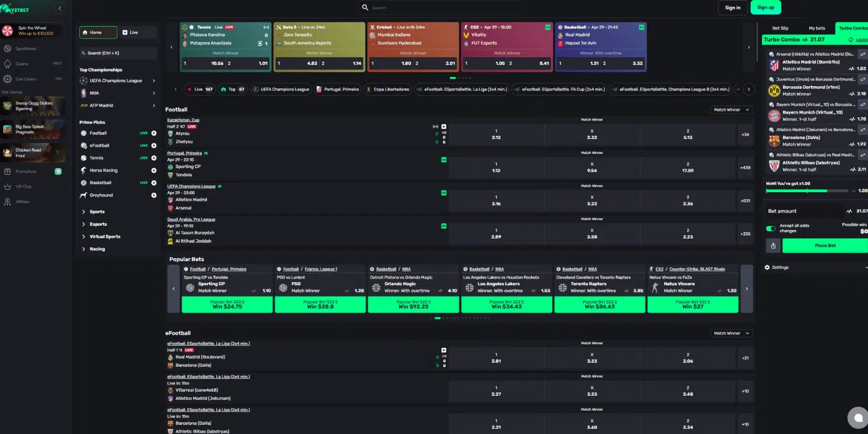
Task: Select the Live tab beside Home
Action: click(x=138, y=32)
